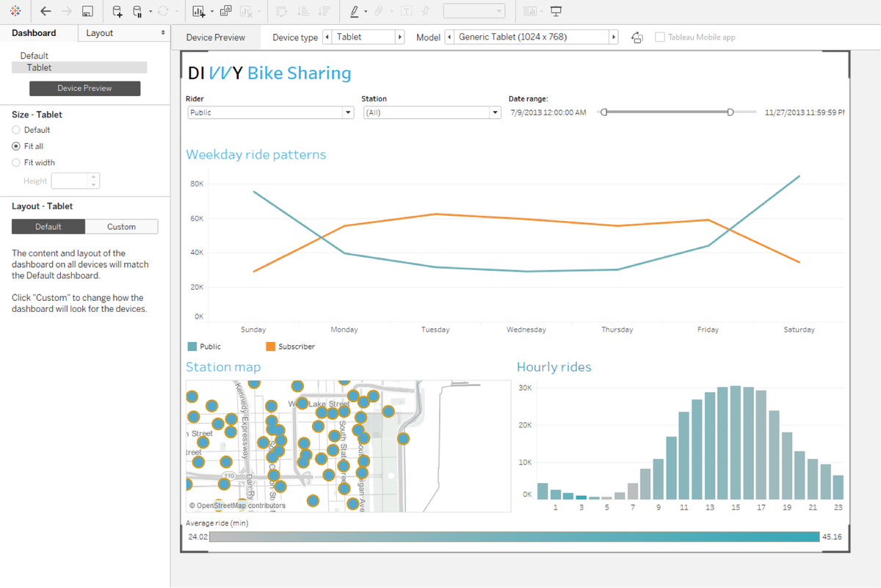881x588 pixels.
Task: Click the Device Preview label in the top bar
Action: point(215,37)
